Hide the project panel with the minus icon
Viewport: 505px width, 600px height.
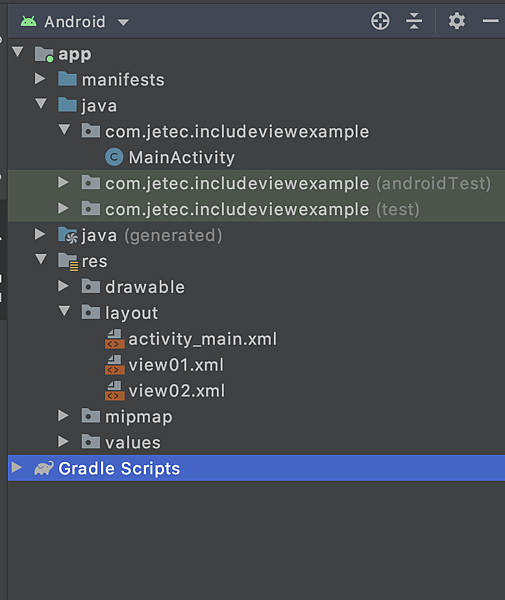click(x=490, y=21)
